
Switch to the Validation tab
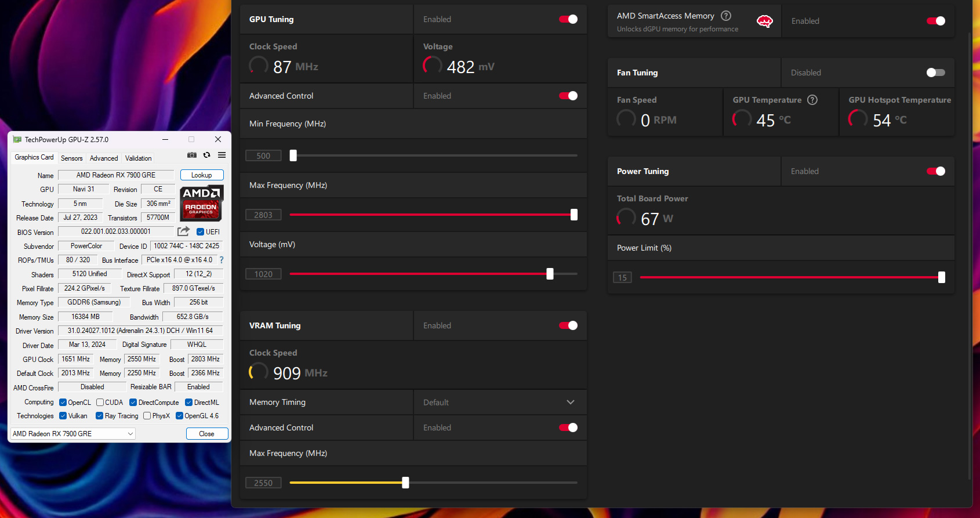[x=139, y=158]
